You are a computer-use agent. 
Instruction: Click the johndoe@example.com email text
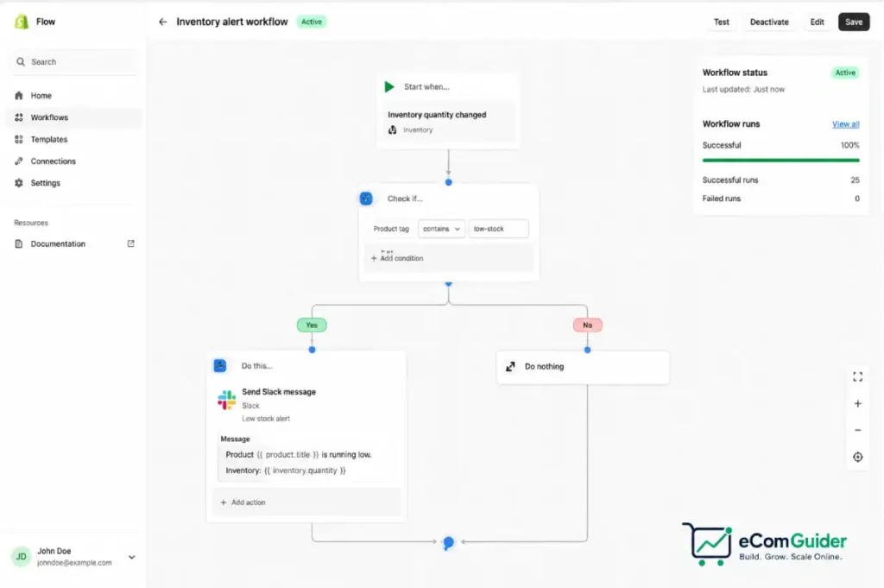[74, 563]
